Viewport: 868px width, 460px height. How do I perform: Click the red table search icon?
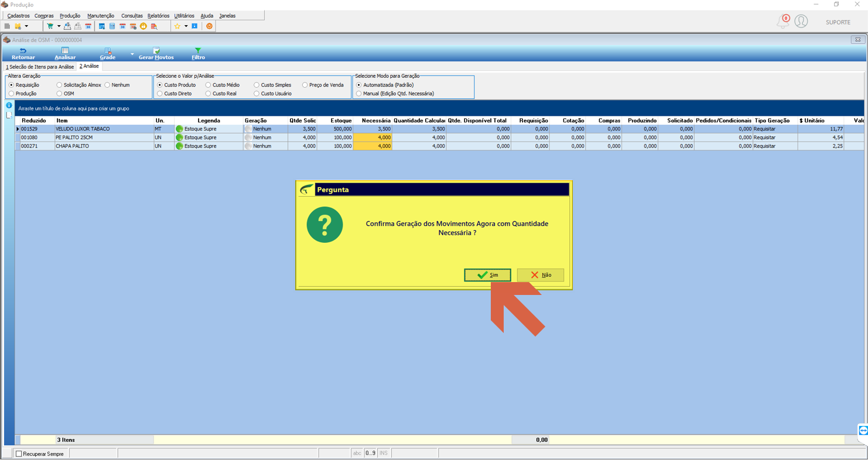[x=154, y=26]
